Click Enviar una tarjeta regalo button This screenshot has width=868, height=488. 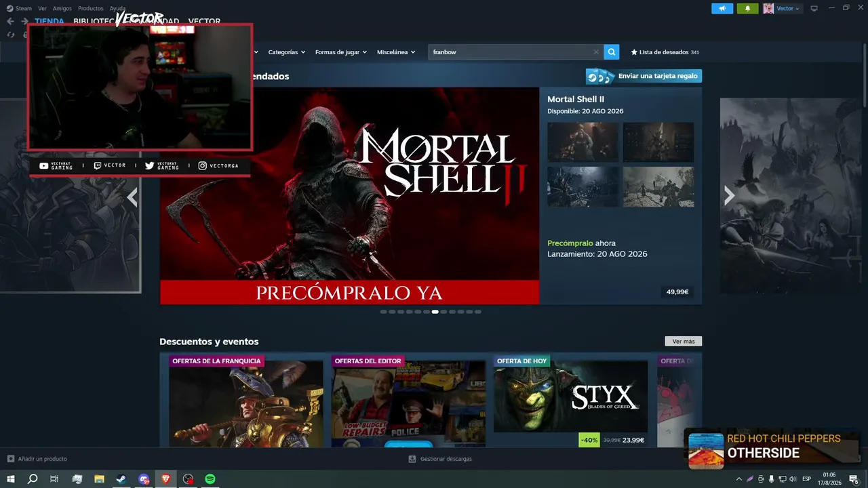(x=644, y=76)
